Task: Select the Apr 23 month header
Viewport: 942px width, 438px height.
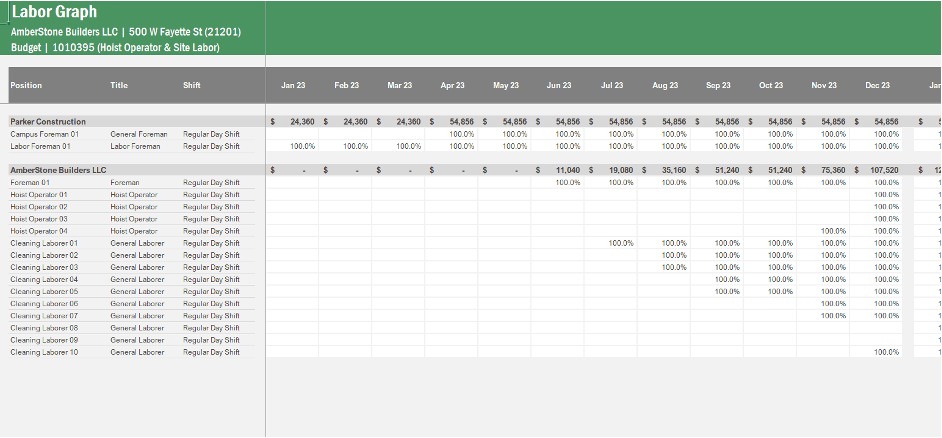Action: (452, 85)
